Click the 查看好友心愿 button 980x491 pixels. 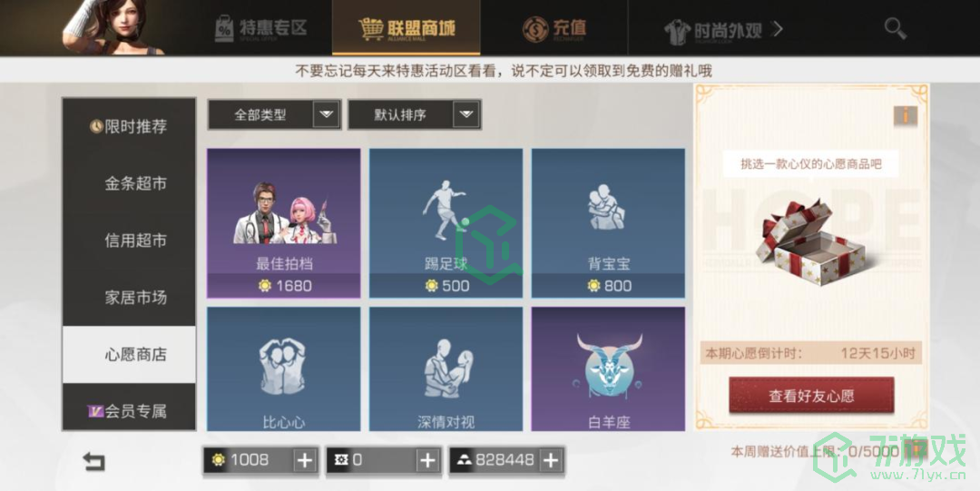(811, 396)
